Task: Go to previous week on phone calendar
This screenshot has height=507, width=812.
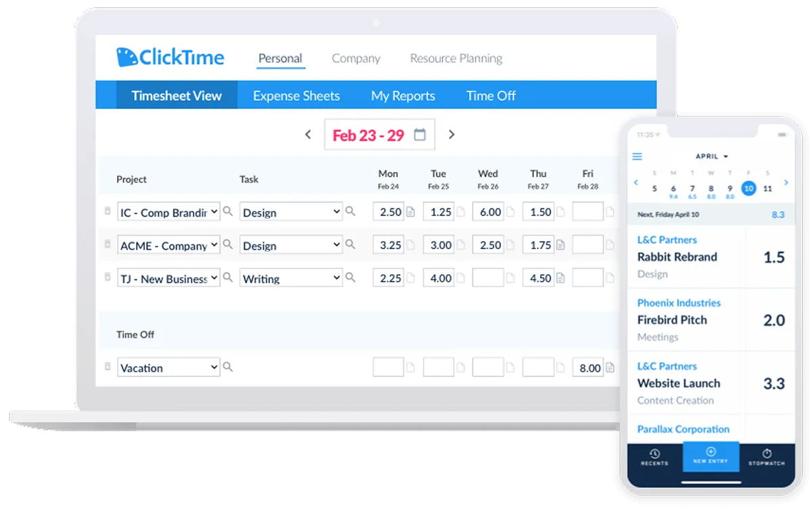Action: pos(636,183)
